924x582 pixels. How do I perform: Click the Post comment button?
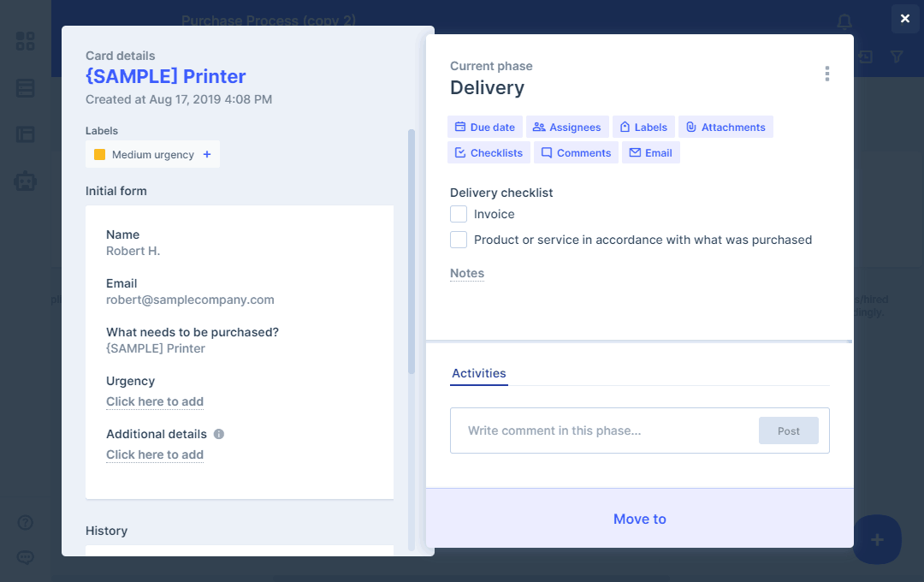[x=788, y=431]
